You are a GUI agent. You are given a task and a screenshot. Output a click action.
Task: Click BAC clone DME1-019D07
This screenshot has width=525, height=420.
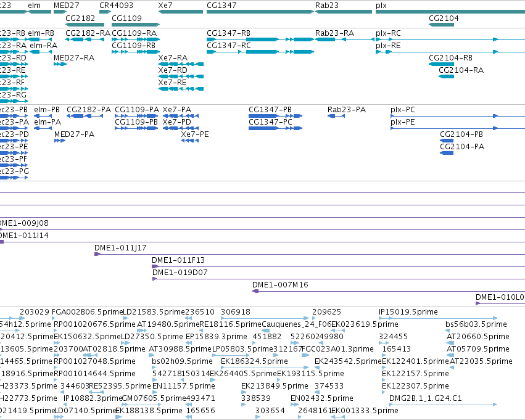coord(339,279)
